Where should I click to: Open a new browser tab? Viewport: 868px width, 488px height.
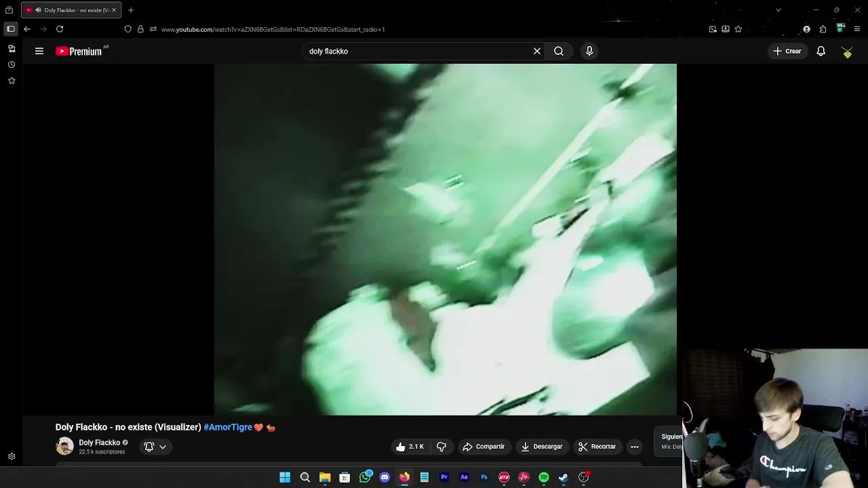coord(131,10)
